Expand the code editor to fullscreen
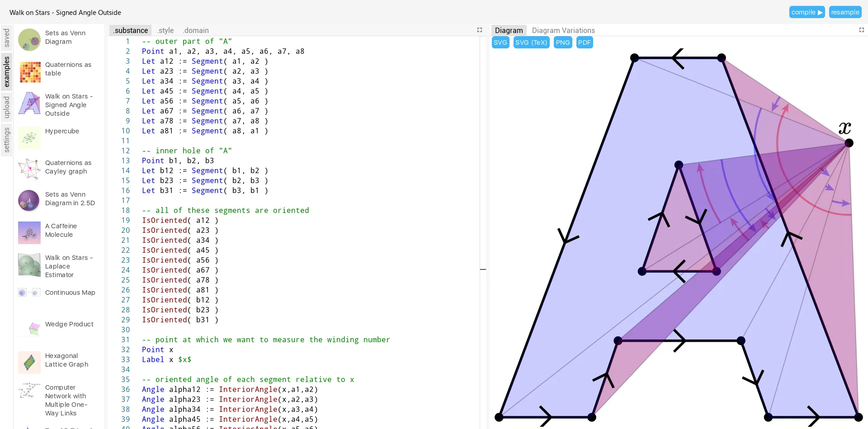Screen dimensions: 868x429 (480, 30)
